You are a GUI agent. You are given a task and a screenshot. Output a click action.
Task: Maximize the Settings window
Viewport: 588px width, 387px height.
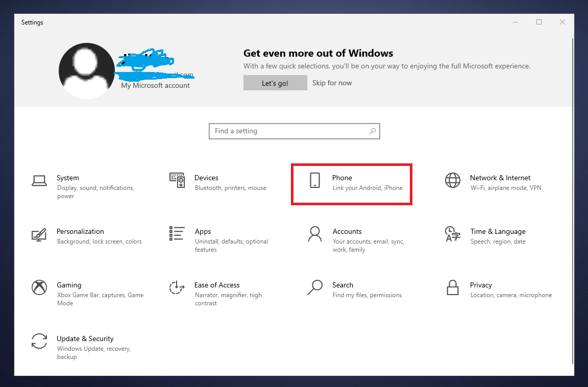point(539,22)
